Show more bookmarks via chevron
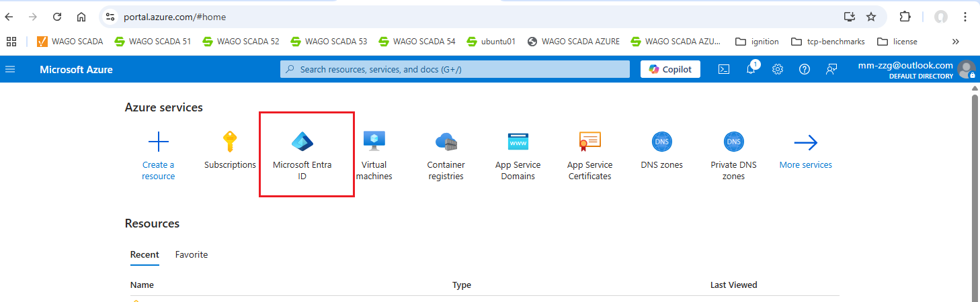Image resolution: width=980 pixels, height=302 pixels. 956,42
